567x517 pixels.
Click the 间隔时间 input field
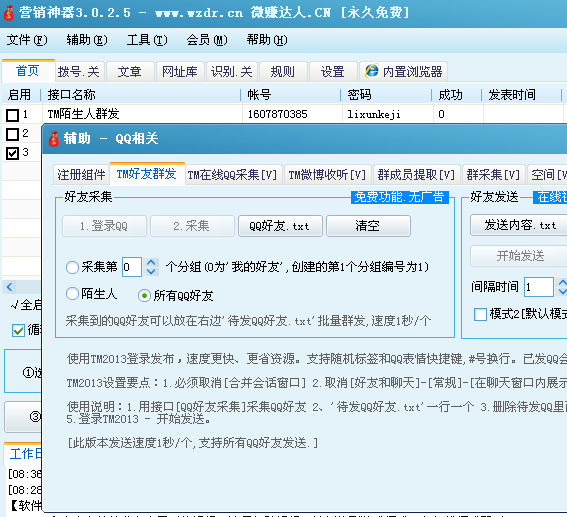(x=539, y=287)
